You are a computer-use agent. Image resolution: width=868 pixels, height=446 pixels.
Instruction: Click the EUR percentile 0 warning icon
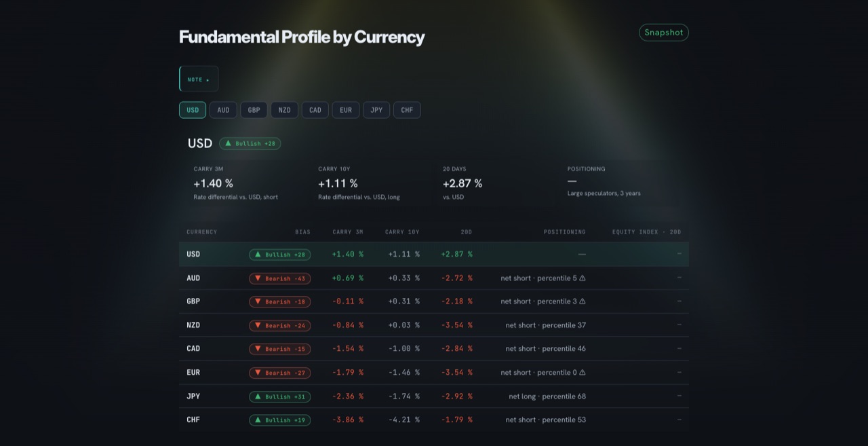(582, 372)
